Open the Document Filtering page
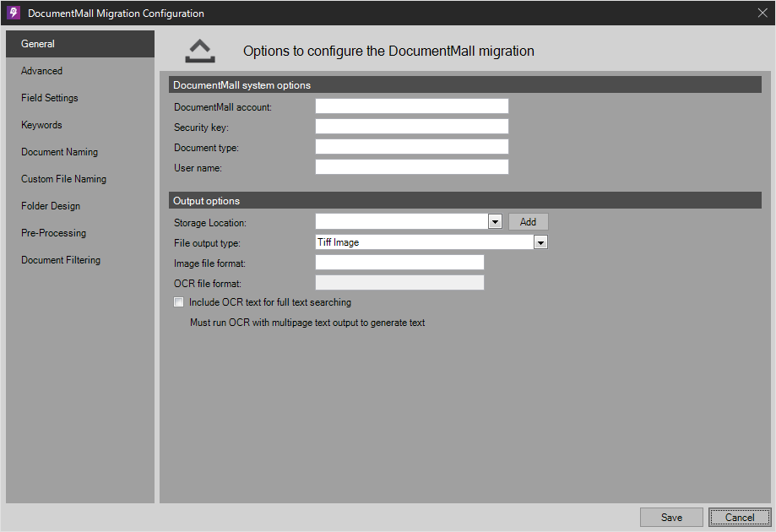 coord(80,260)
